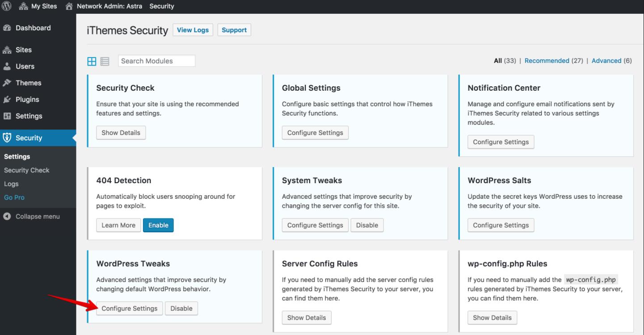The height and width of the screenshot is (335, 644).
Task: Show Details for Security Check
Action: (x=121, y=133)
